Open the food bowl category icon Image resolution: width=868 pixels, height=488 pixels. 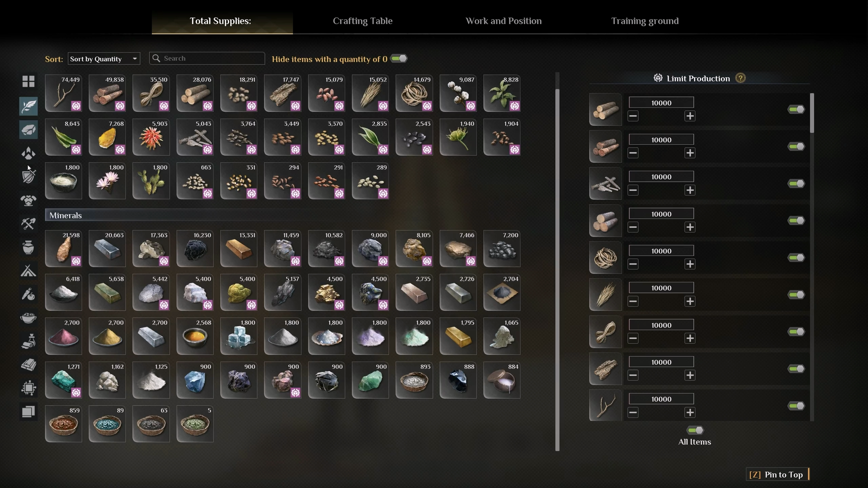click(28, 318)
